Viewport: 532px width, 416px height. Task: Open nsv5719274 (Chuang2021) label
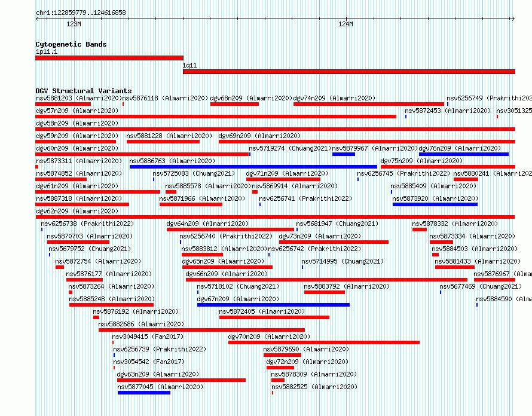tap(290, 148)
